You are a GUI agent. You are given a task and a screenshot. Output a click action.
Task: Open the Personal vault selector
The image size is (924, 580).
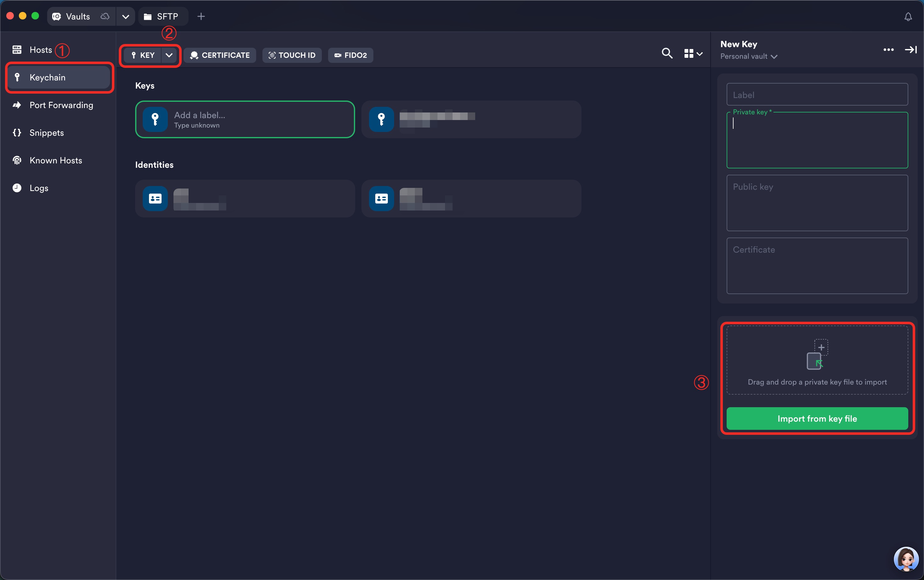pos(748,56)
